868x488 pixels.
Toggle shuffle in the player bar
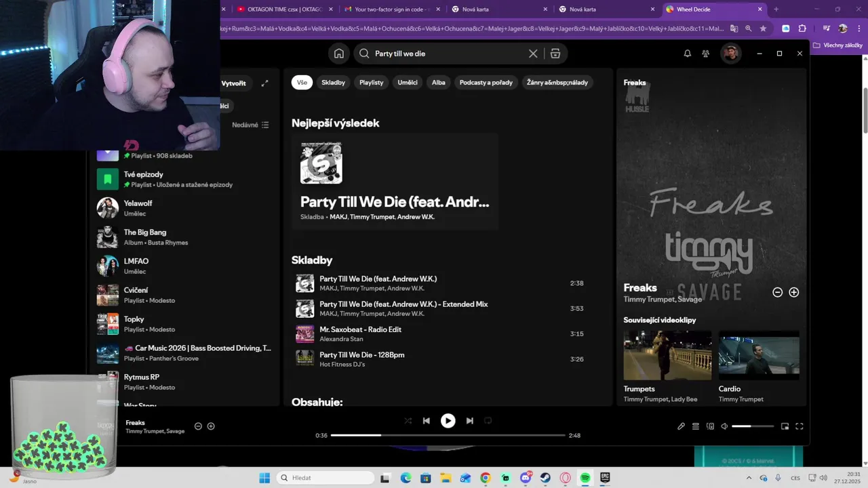(408, 421)
